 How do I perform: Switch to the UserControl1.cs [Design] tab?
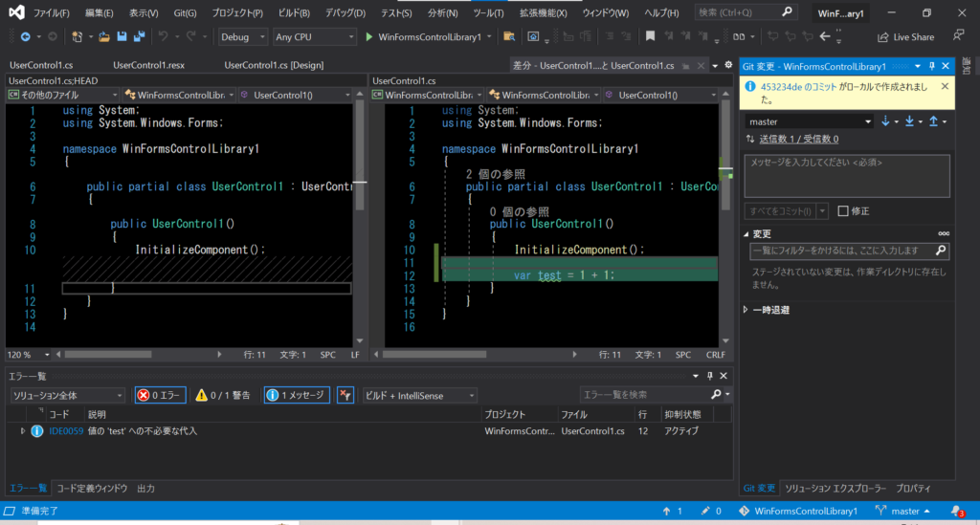[x=274, y=65]
